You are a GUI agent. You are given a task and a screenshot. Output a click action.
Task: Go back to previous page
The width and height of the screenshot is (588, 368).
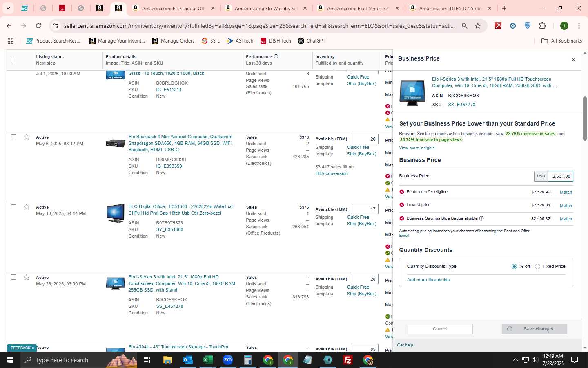tap(9, 26)
